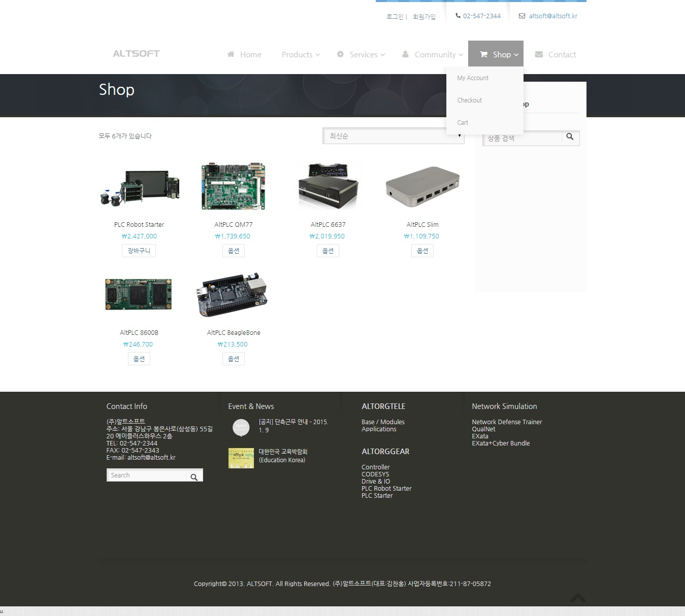Click the scroll-to-top arrow icon
685x616 pixels.
pos(578,598)
